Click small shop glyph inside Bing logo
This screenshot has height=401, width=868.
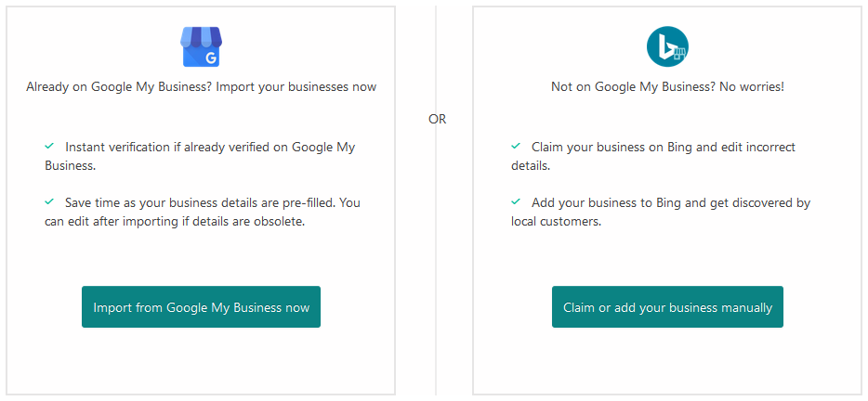(x=679, y=54)
